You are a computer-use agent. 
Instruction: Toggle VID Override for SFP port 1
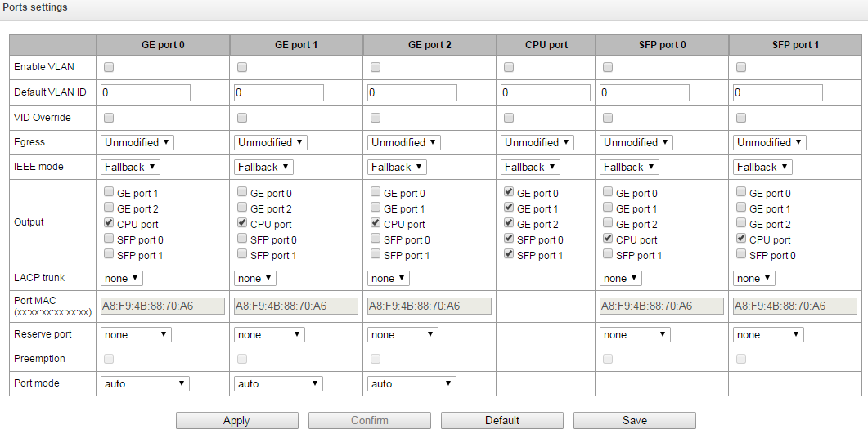(741, 118)
